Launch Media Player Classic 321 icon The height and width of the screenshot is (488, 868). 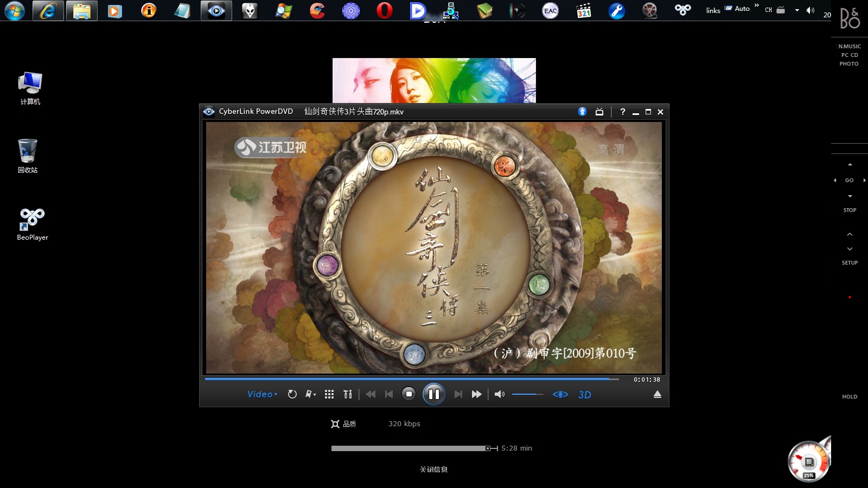click(x=584, y=10)
